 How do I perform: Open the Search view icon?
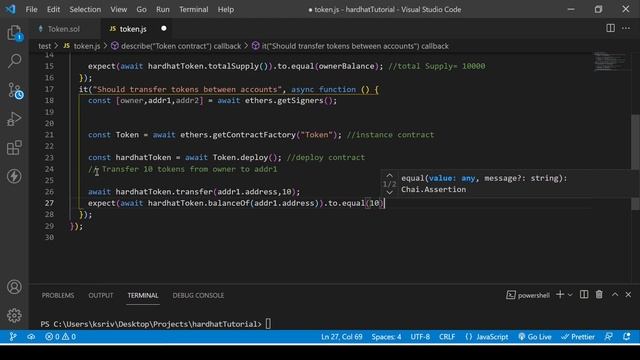point(14,61)
